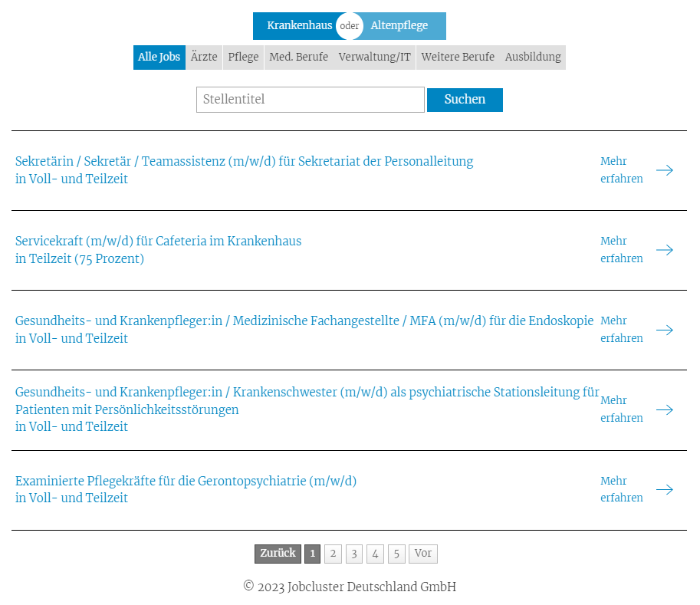Select the Verwaltung/IT filter tab

[x=374, y=58]
